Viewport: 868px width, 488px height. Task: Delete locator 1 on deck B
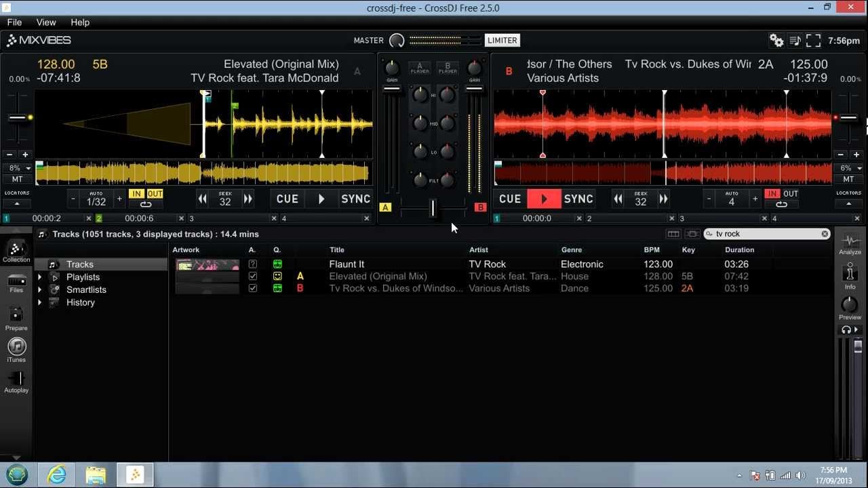(578, 218)
